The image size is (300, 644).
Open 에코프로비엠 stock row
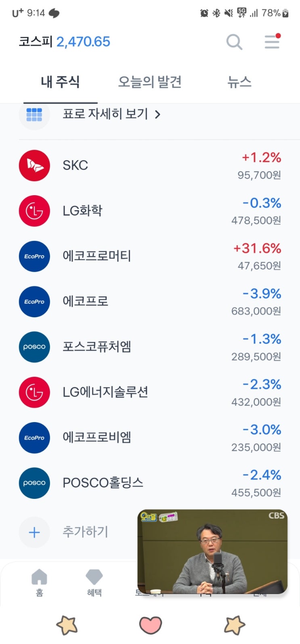click(x=150, y=437)
